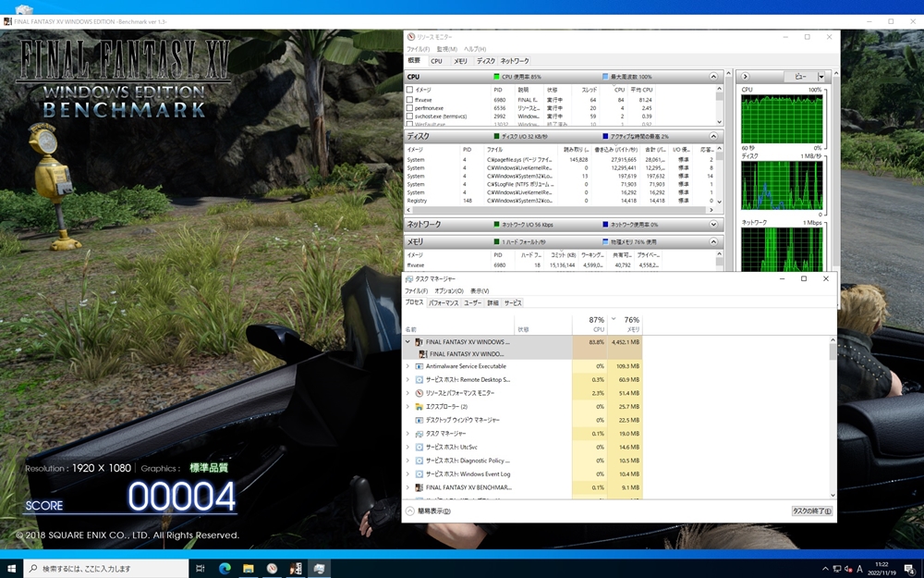Expand the リソースとパフォーマンス モニター row
This screenshot has width=924, height=578.
pos(407,393)
